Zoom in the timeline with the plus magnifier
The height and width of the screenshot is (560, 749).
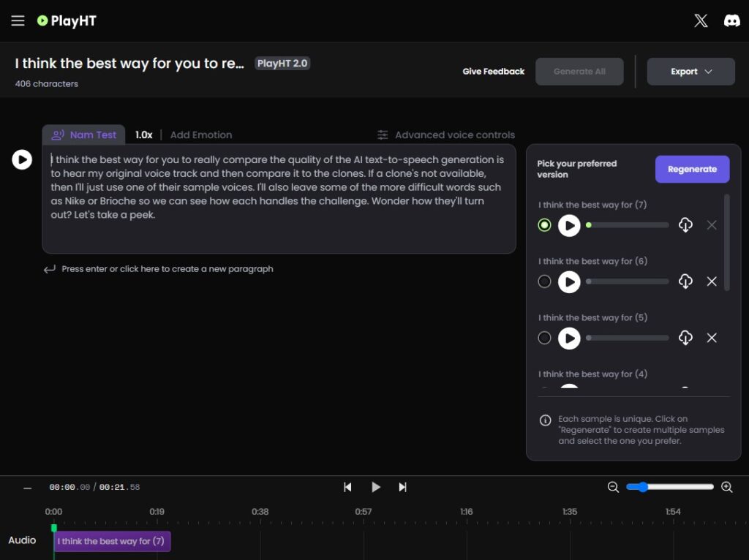tap(727, 487)
